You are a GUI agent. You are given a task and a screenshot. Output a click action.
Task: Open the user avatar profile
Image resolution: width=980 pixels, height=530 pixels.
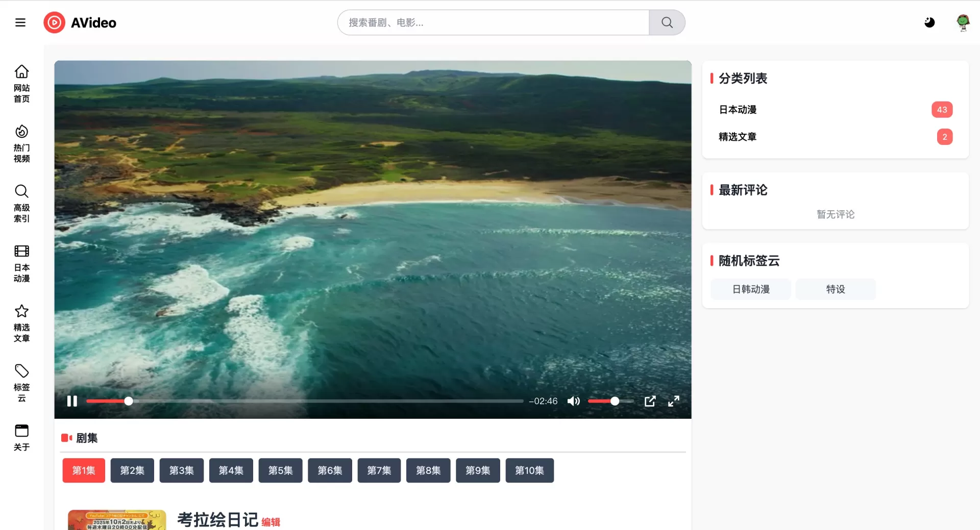point(963,22)
